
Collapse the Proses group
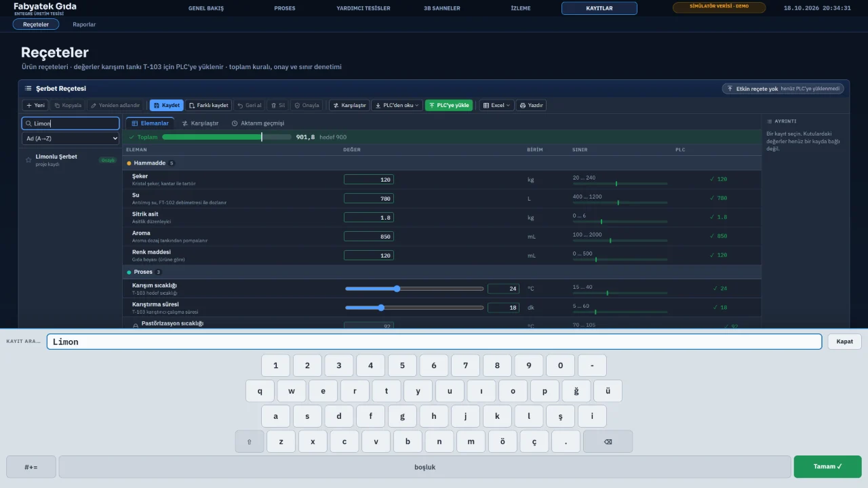[x=441, y=272]
